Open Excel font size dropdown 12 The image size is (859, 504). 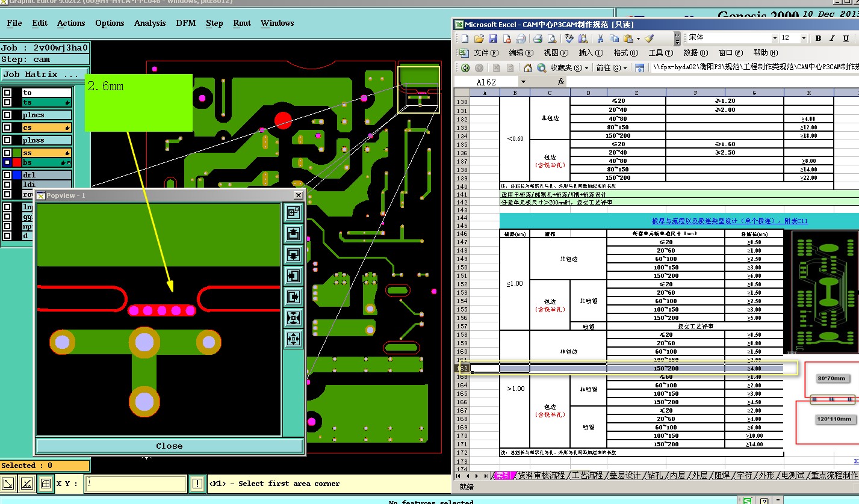[x=804, y=38]
